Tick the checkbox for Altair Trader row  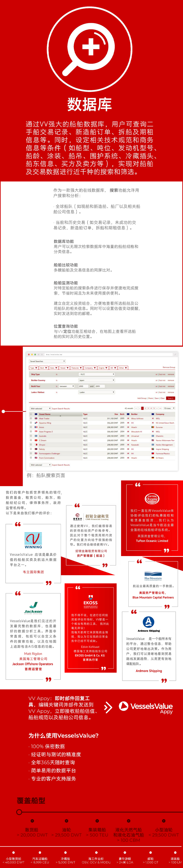pyautogui.click(x=31, y=418)
